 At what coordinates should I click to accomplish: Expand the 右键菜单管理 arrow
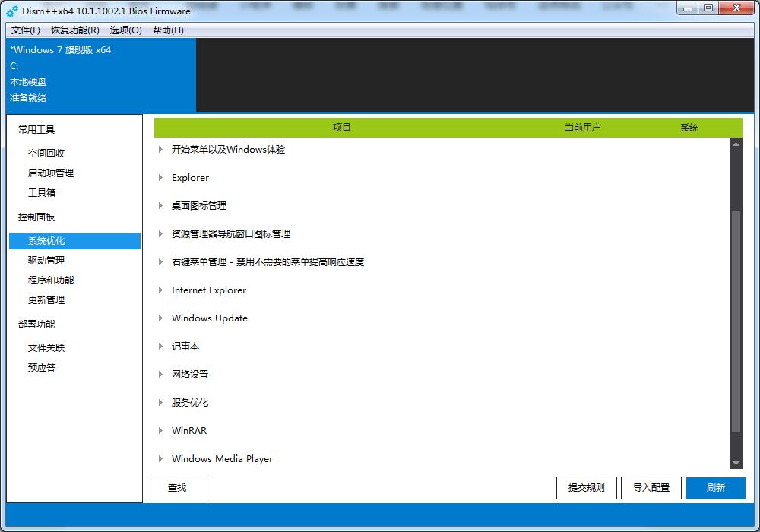(160, 261)
